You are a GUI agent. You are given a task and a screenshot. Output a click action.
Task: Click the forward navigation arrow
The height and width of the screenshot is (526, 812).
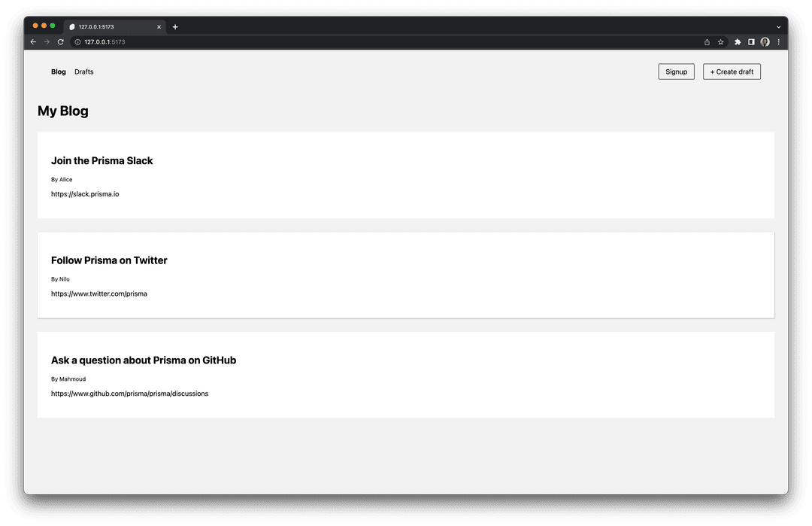pyautogui.click(x=47, y=41)
